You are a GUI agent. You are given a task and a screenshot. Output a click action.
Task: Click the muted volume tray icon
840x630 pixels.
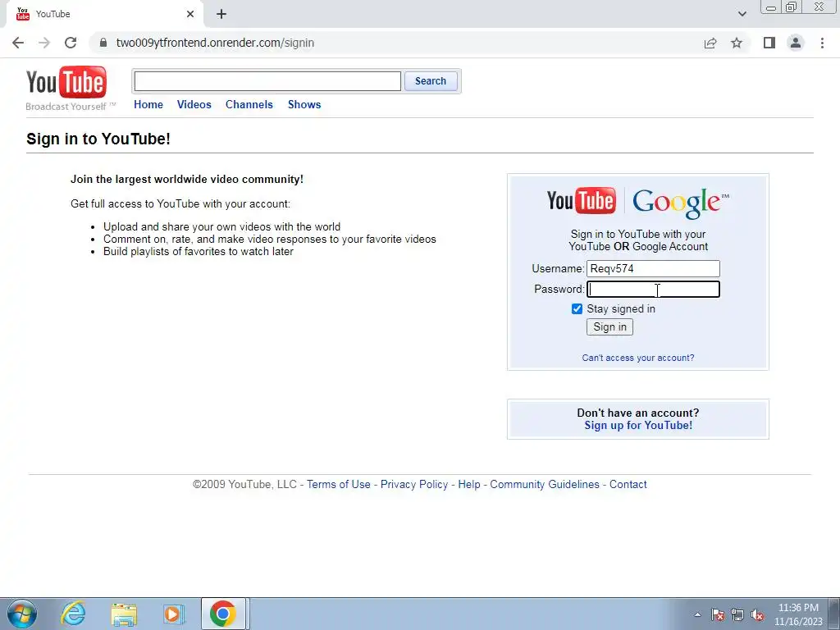tap(757, 614)
